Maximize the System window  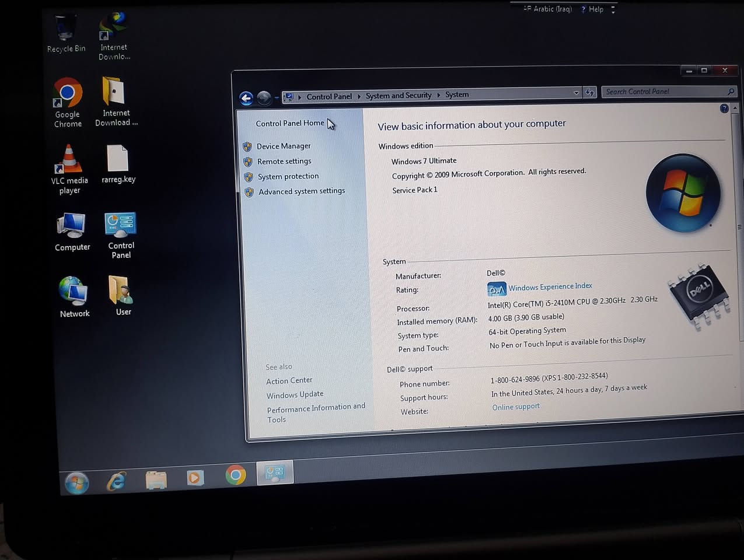704,71
